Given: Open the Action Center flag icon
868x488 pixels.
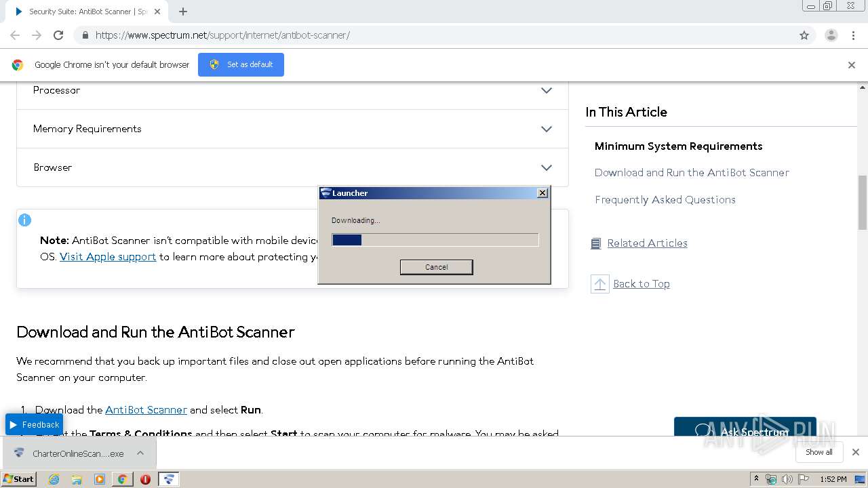Looking at the screenshot, I should 804,479.
